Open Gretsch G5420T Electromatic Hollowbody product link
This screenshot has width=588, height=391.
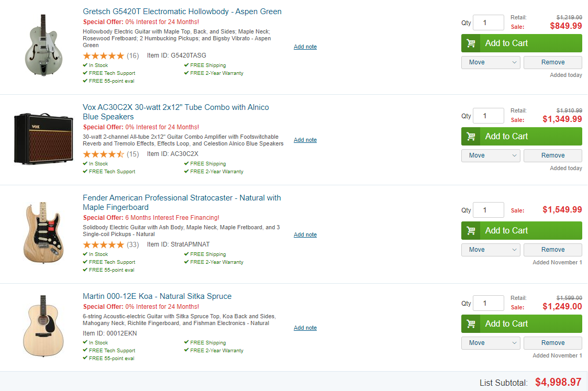(182, 12)
